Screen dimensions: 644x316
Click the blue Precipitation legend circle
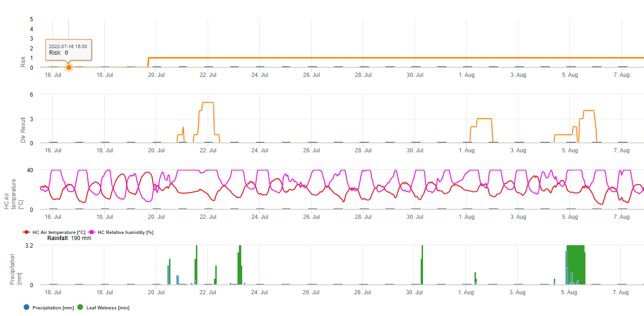click(x=26, y=308)
